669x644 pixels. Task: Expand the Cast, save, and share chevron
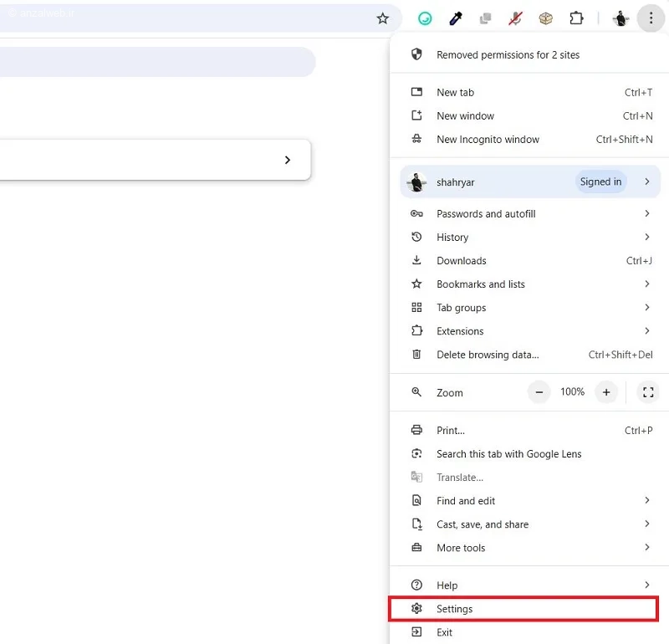(x=647, y=524)
